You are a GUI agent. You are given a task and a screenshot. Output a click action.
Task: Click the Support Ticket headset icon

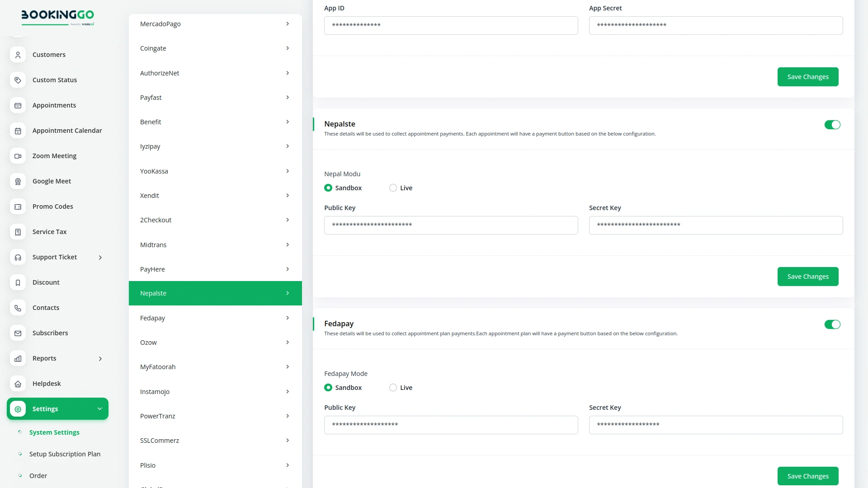tap(18, 257)
